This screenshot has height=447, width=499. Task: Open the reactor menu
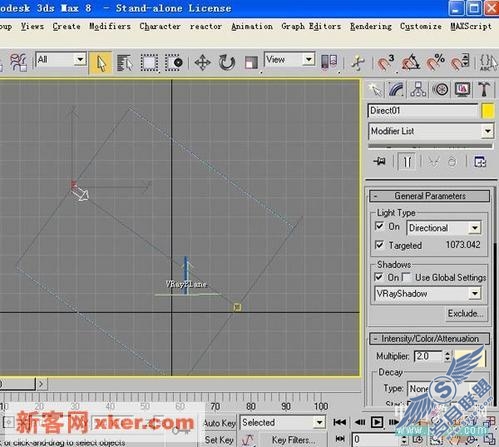206,26
